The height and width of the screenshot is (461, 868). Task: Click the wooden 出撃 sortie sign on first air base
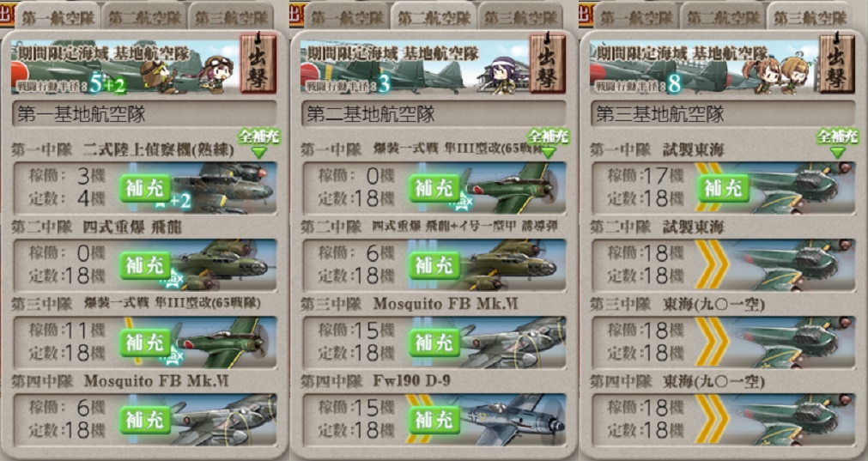pyautogui.click(x=258, y=62)
